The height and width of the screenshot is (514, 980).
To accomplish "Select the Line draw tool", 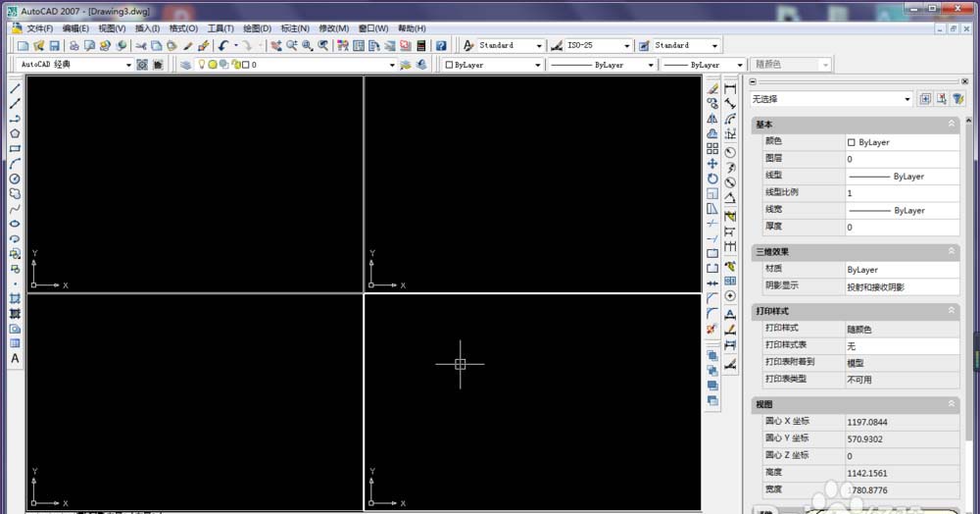I will click(x=15, y=88).
